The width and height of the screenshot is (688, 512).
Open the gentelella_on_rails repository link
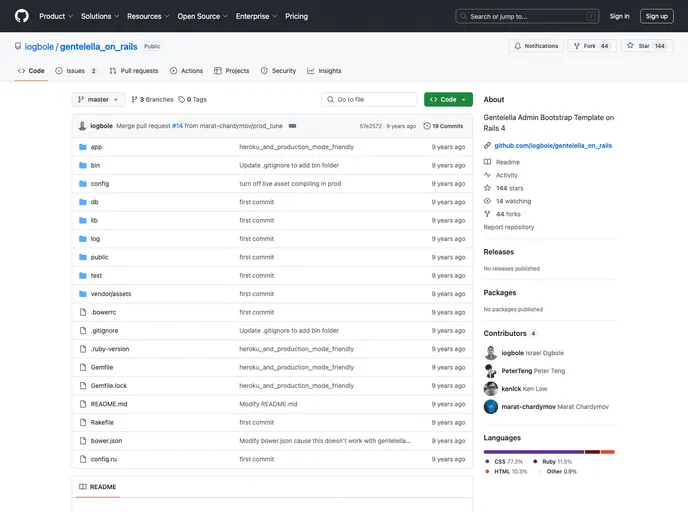coord(99,47)
